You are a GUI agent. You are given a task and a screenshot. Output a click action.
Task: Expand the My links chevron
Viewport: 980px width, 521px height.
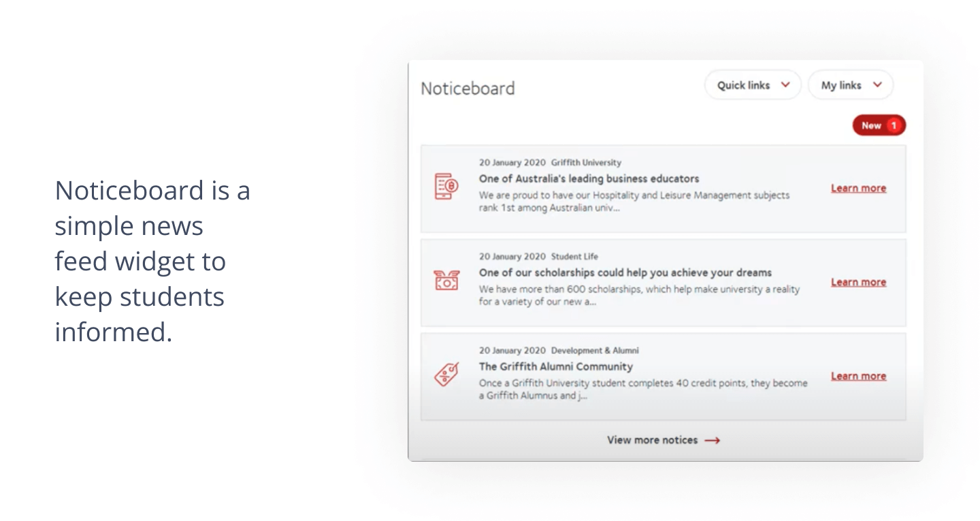click(877, 85)
